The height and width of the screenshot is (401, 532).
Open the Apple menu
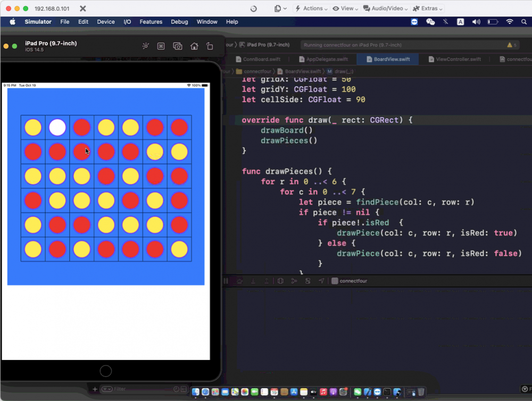(13, 22)
